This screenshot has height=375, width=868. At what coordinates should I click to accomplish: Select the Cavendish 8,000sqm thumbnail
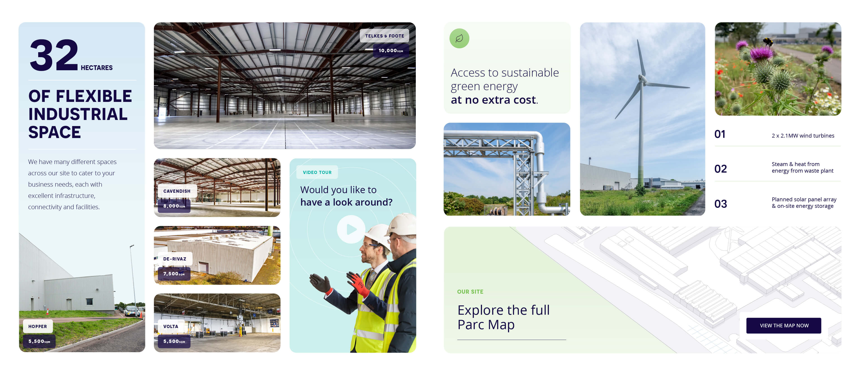tap(219, 188)
